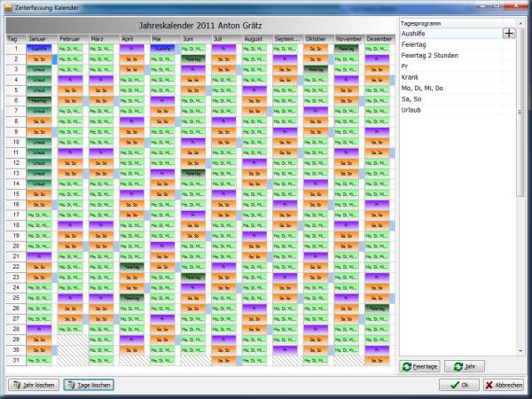Click the Mai column header
The height and width of the screenshot is (399, 532).
coord(166,39)
